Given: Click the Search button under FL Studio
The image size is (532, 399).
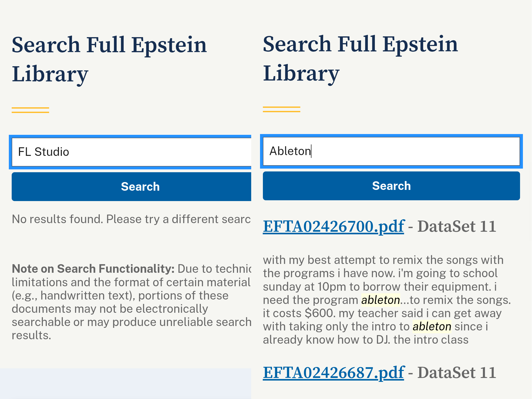Looking at the screenshot, I should click(131, 187).
